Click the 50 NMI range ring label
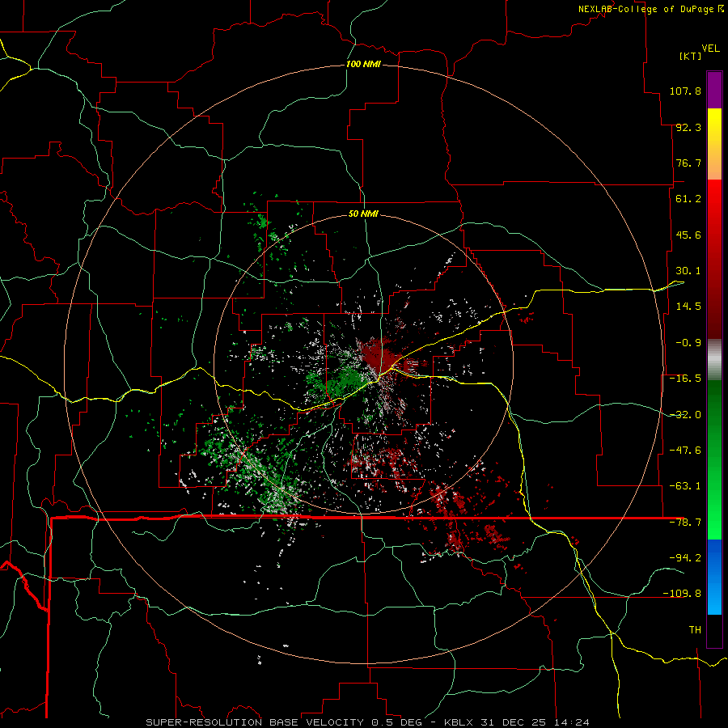Viewport: 728px width, 728px height. (x=363, y=214)
